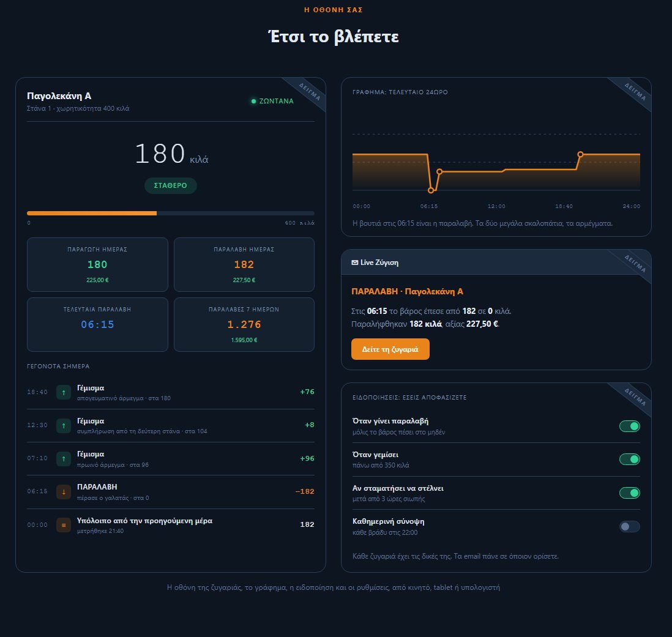Viewport: 672px width, 637px height.
Task: Click the ΖΩΝΤΑΝΑ live status label
Action: click(277, 101)
